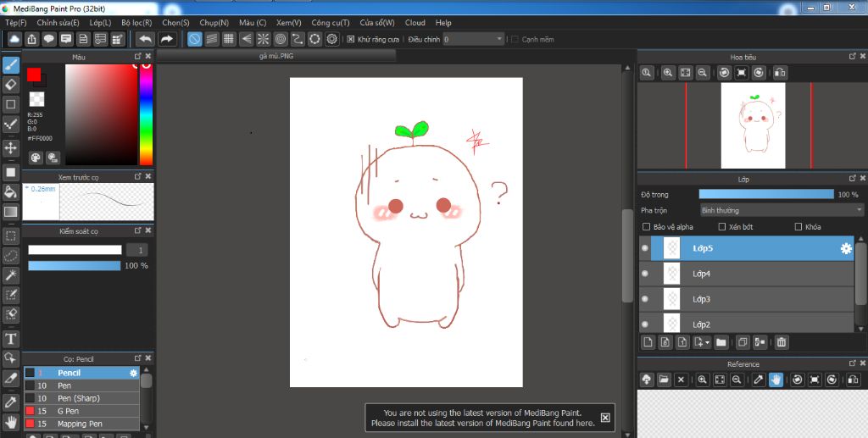
Task: Select the Text tool
Action: 11,339
